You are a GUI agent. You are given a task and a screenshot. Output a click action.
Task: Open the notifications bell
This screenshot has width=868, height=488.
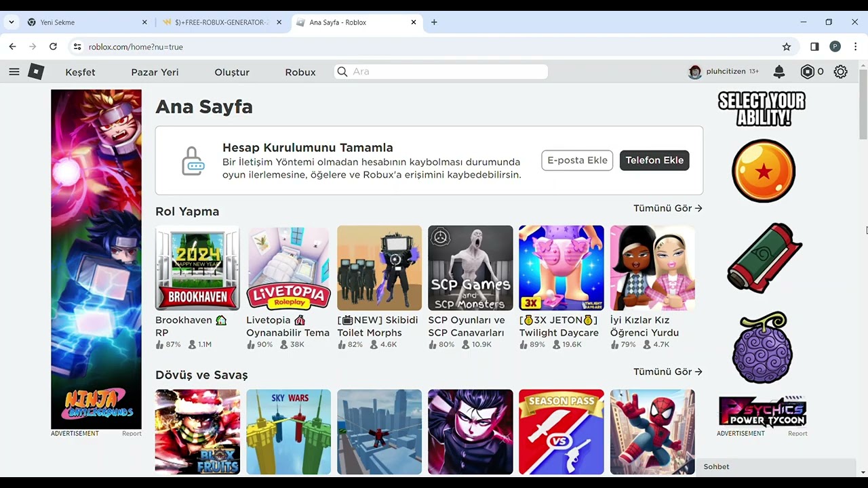pos(779,72)
